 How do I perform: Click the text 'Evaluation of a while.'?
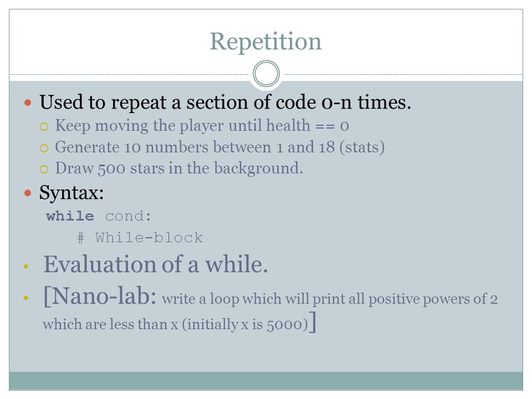[156, 264]
